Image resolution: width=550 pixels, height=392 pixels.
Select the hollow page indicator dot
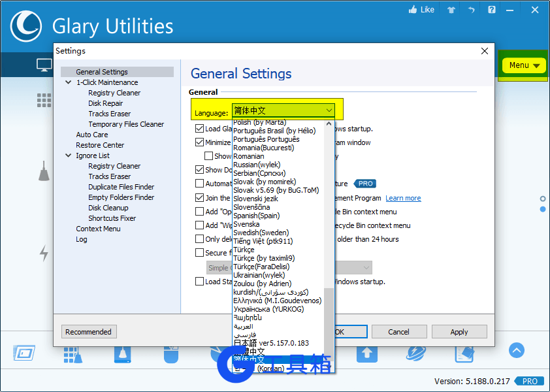pos(543,199)
